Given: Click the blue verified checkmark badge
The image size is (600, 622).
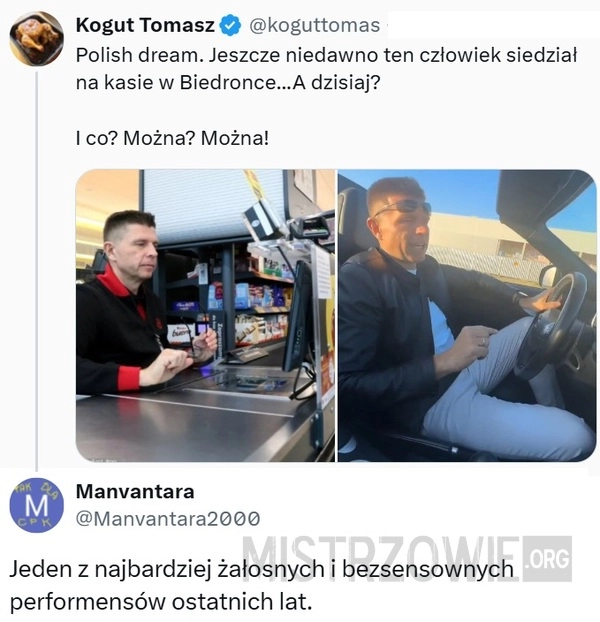Looking at the screenshot, I should point(230,26).
